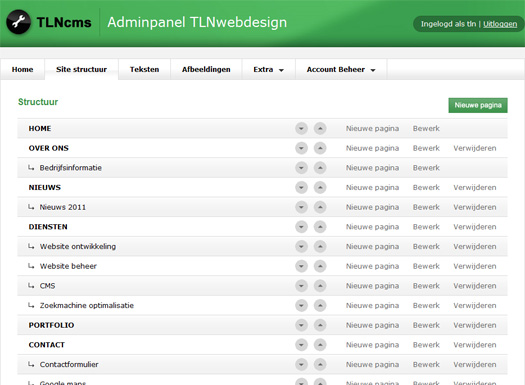Move Nieuws 2011 page down
This screenshot has width=525, height=385.
pyautogui.click(x=301, y=207)
